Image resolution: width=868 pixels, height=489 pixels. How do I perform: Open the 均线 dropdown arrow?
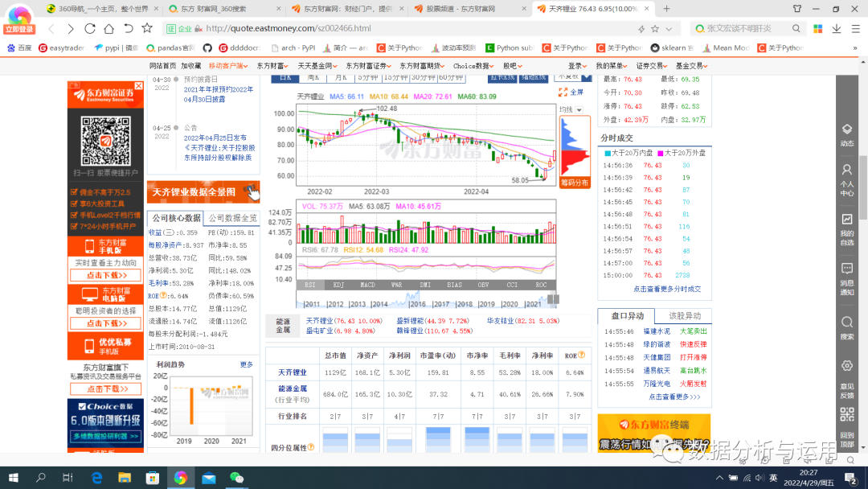tap(579, 109)
